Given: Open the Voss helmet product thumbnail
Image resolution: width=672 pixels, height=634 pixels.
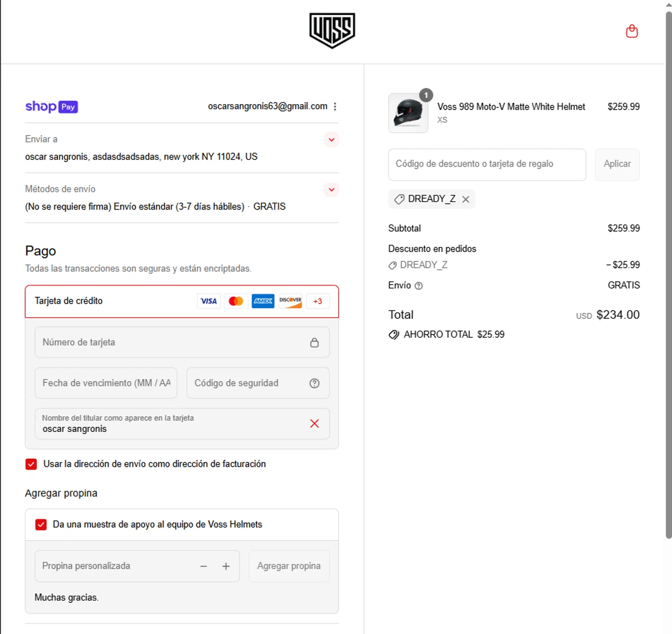Looking at the screenshot, I should point(408,113).
